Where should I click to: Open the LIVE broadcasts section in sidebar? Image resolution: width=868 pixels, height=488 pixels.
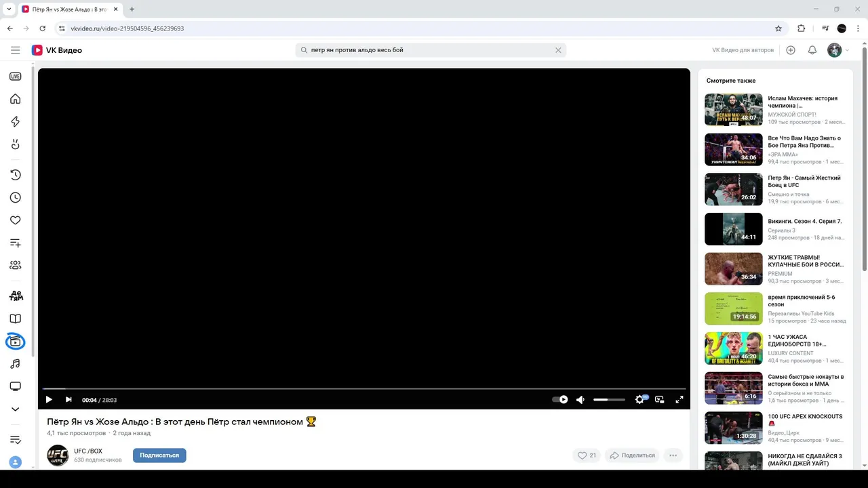pyautogui.click(x=15, y=77)
